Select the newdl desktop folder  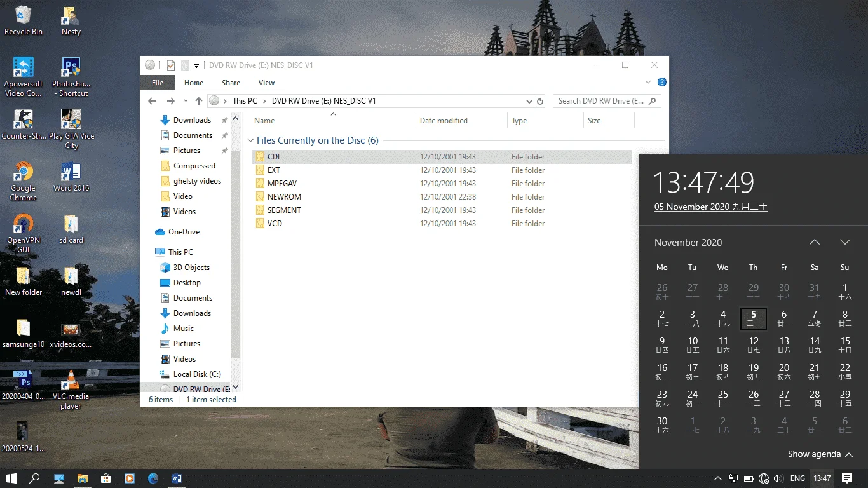click(x=71, y=281)
